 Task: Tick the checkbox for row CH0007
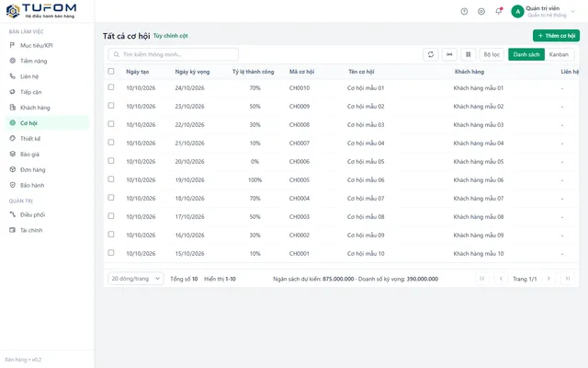pyautogui.click(x=111, y=143)
